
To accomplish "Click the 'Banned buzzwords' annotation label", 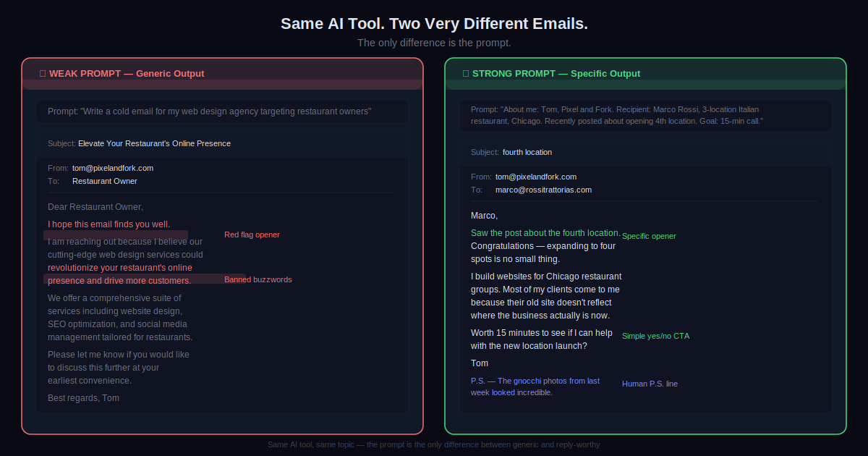I will click(258, 279).
